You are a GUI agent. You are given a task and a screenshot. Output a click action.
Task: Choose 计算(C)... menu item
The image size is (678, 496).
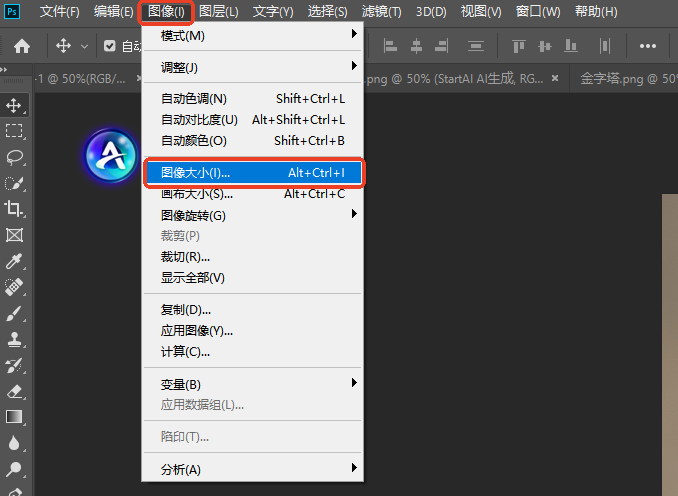[x=253, y=352]
